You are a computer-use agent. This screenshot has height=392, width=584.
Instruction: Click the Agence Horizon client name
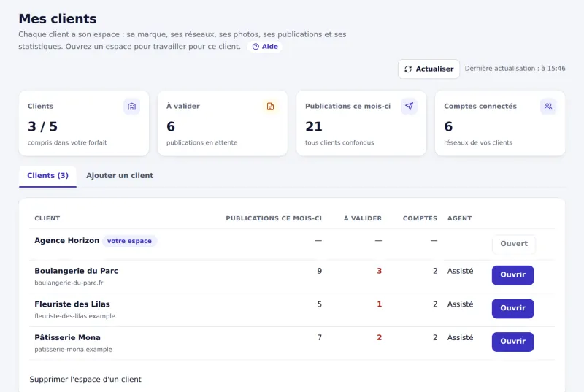pyautogui.click(x=67, y=240)
